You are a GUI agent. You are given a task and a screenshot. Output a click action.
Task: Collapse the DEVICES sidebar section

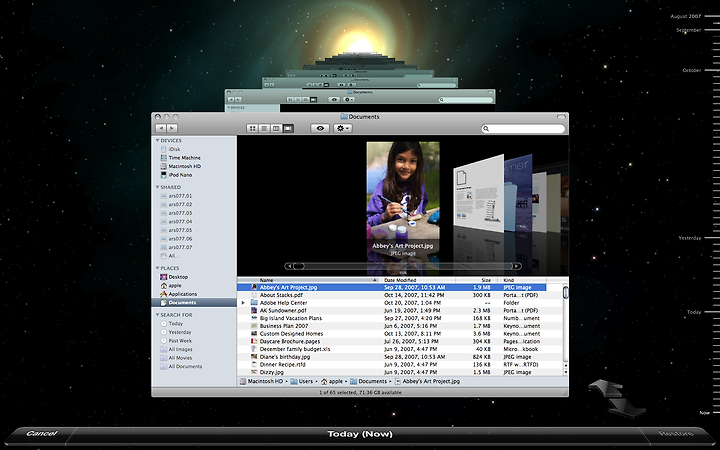(158, 141)
